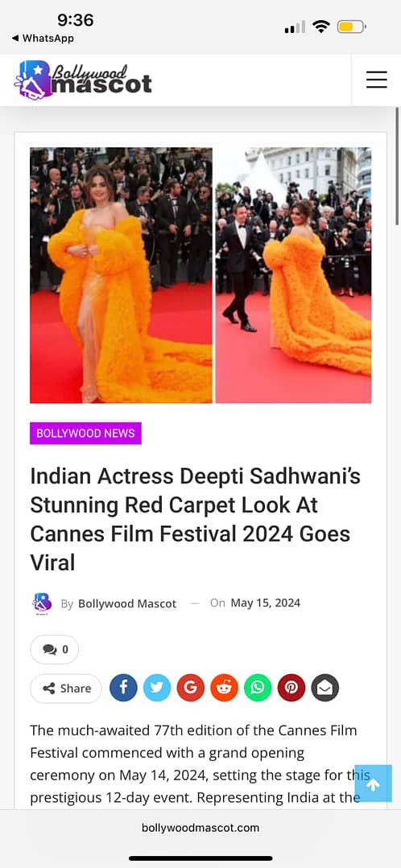Share article on Facebook
The image size is (401, 868).
pos(123,688)
